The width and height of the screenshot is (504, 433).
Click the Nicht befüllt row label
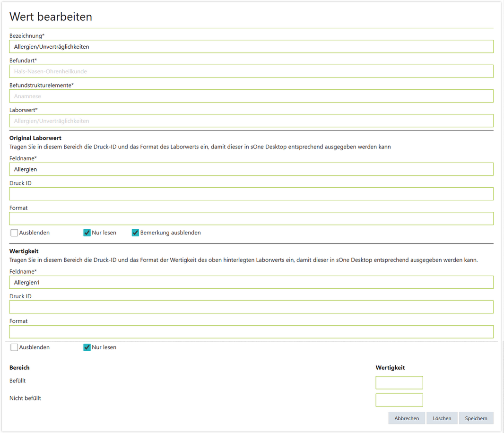(25, 398)
